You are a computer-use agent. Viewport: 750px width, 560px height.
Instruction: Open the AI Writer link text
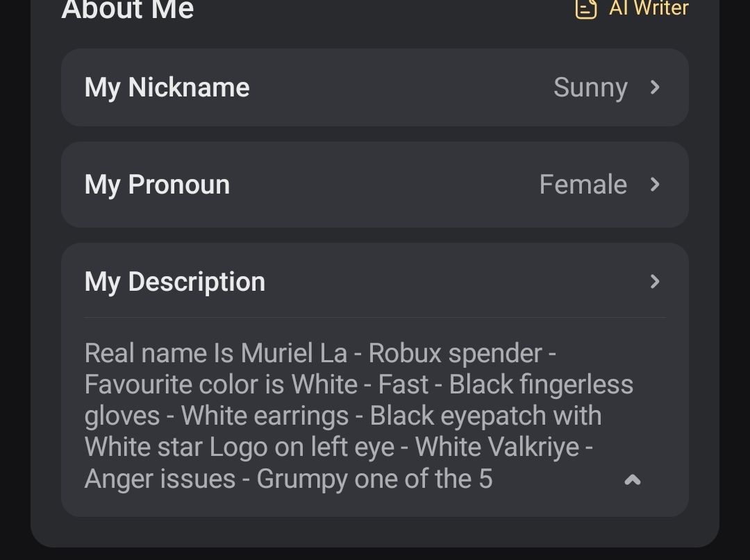(649, 8)
